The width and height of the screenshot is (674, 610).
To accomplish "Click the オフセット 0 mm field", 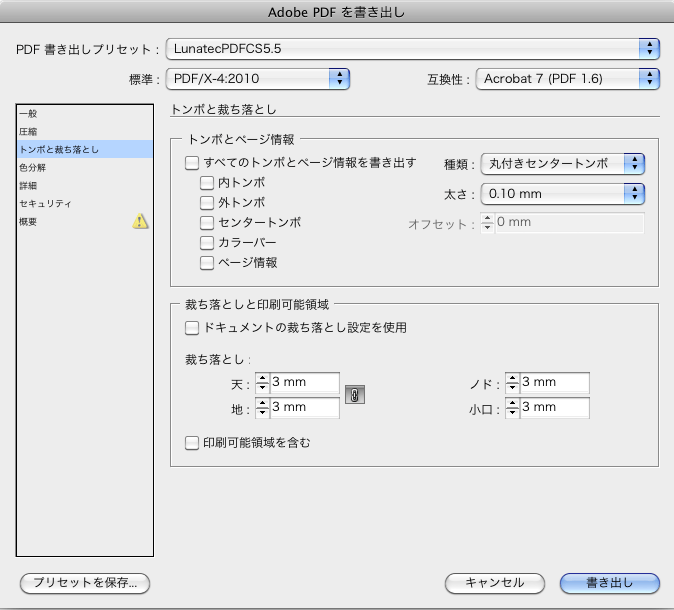I will point(570,222).
